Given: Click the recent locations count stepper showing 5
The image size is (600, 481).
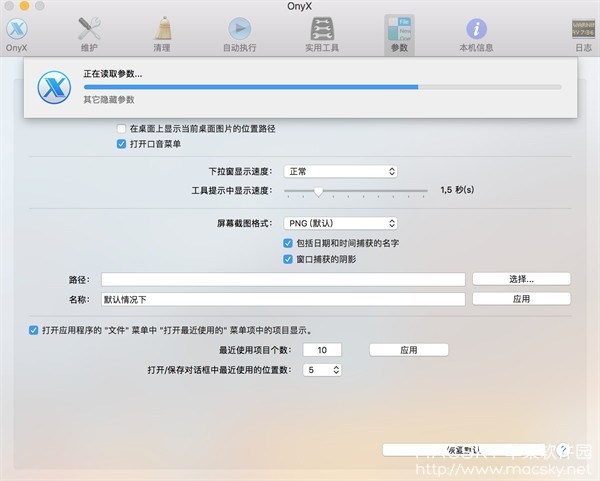Looking at the screenshot, I should point(322,370).
